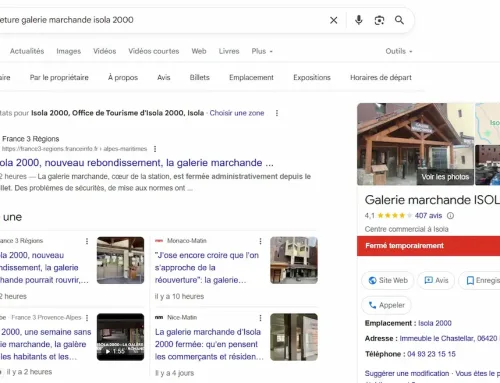Open three-dot menu on Nice-Matin news card
The height and width of the screenshot is (383, 500).
click(x=260, y=318)
